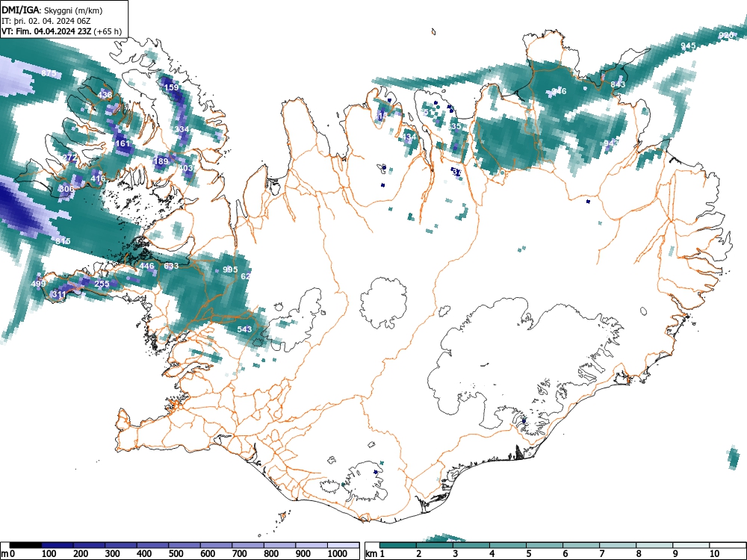Click the "161" visibility value on the map

123,143
